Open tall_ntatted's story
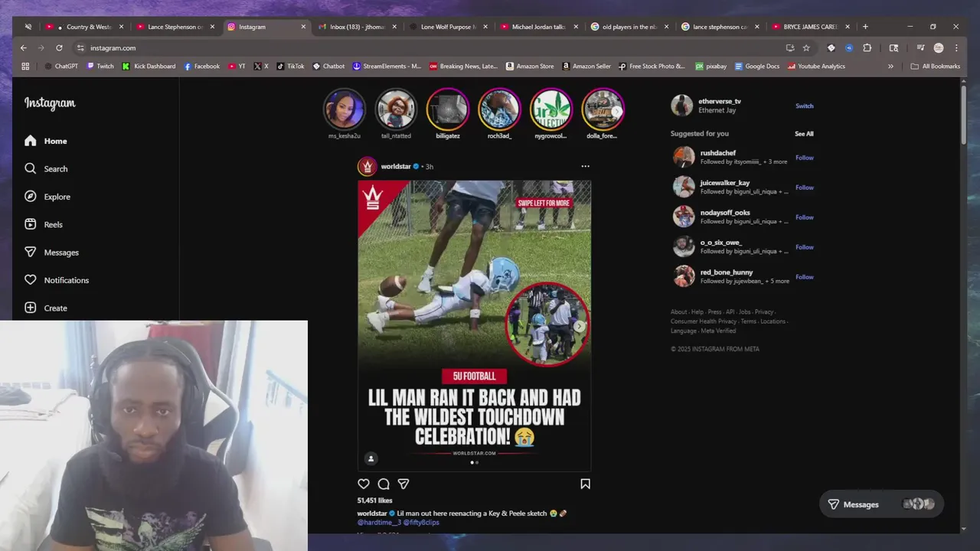The height and width of the screenshot is (551, 980). tap(396, 109)
